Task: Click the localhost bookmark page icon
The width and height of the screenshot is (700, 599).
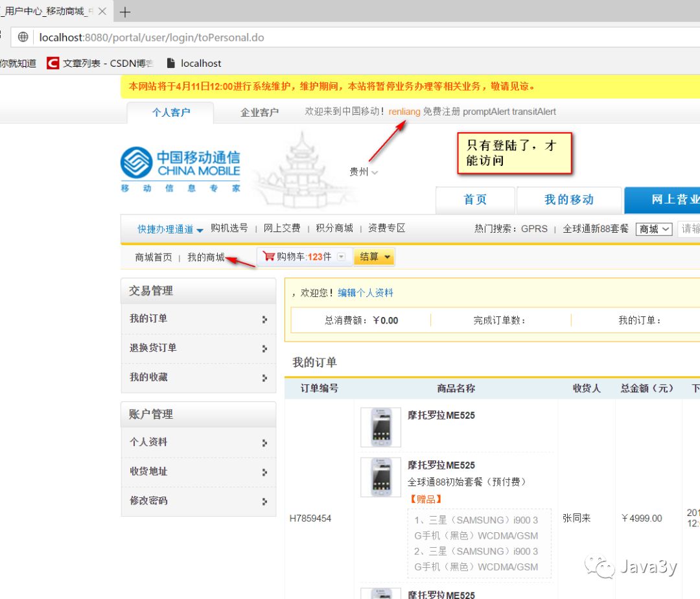Action: click(170, 63)
